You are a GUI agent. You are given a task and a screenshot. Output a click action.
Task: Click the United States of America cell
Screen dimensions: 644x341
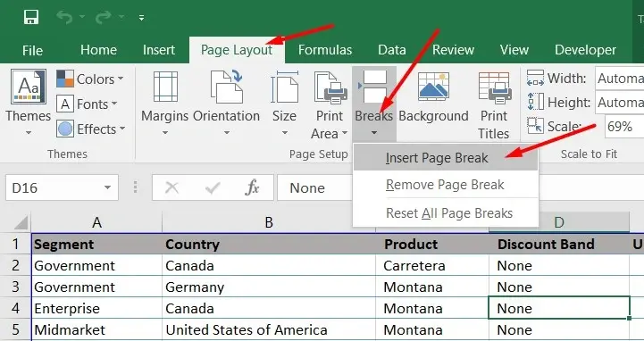pyautogui.click(x=269, y=329)
